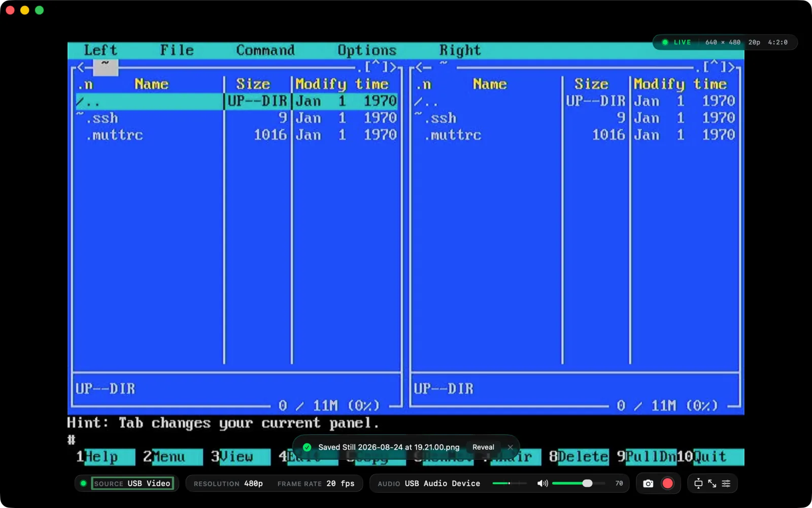The width and height of the screenshot is (812, 508).
Task: Click Reveal in the Saved Still toast
Action: click(x=483, y=447)
